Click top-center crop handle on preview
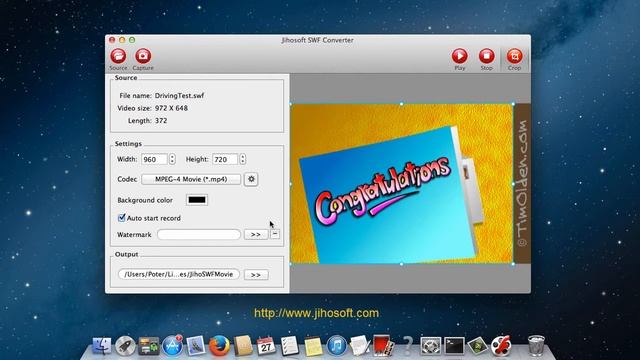This screenshot has height=360, width=640. 402,104
